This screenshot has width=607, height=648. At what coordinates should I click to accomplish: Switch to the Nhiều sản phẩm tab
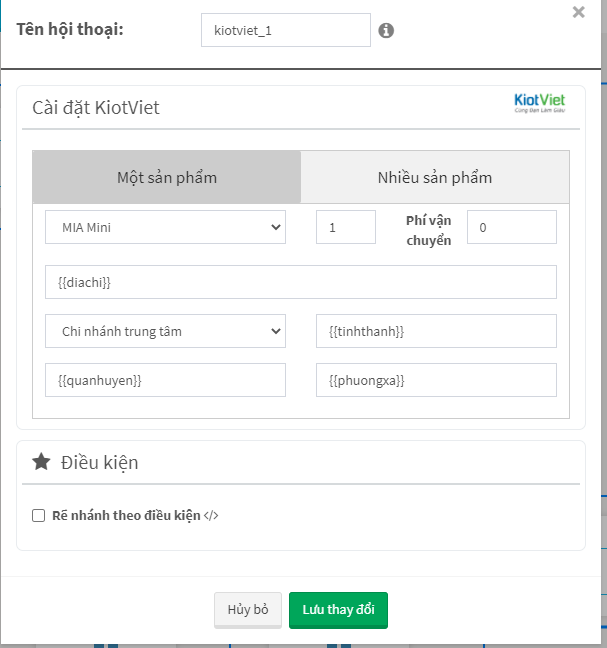(435, 177)
